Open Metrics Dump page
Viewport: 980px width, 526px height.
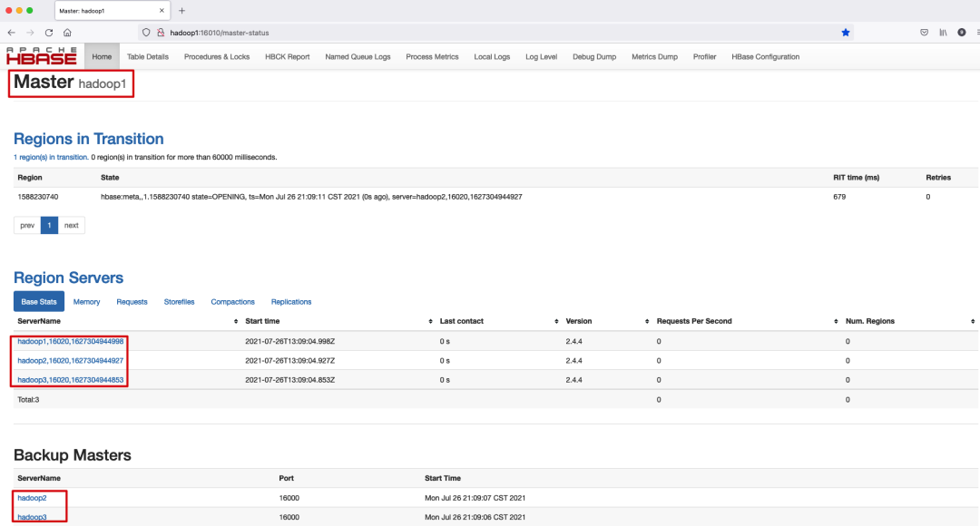coord(654,57)
